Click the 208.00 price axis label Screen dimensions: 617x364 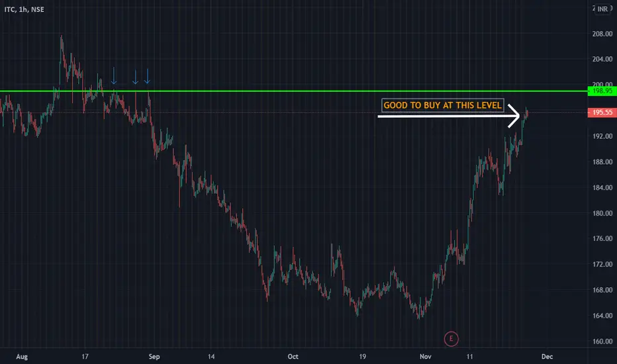602,34
